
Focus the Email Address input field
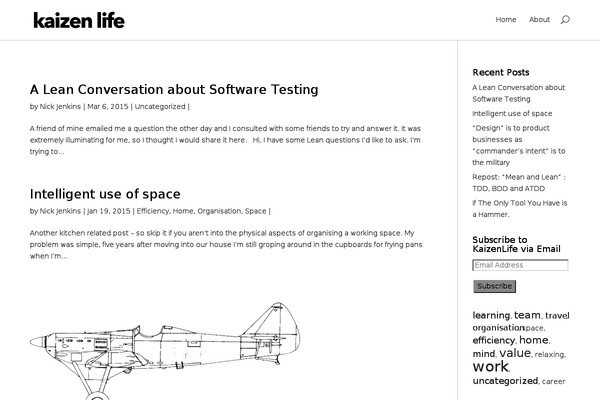[520, 266]
